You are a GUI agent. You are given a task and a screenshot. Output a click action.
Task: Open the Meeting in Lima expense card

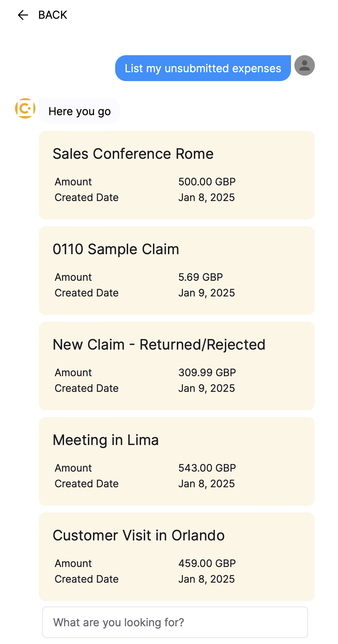(x=177, y=461)
